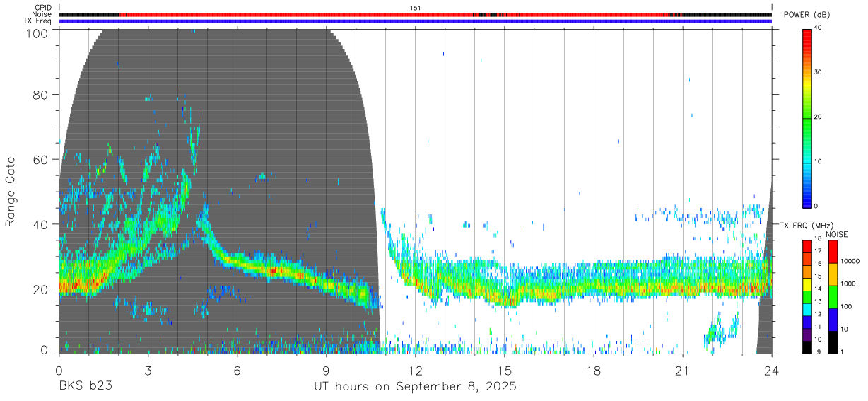
Task: Click the 17 tick on TX FRQ legend
Action: pos(819,252)
